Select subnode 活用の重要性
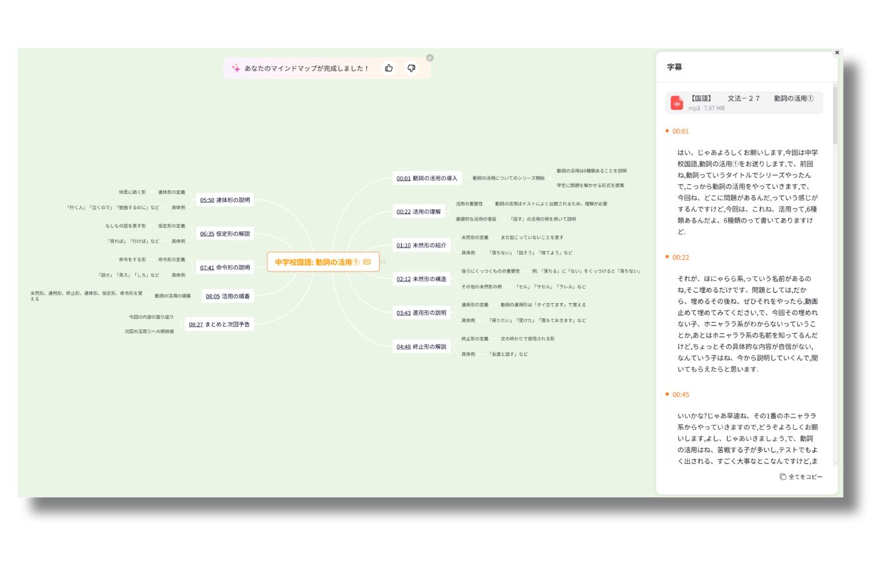Screen dimensions: 889x588 pyautogui.click(x=469, y=204)
